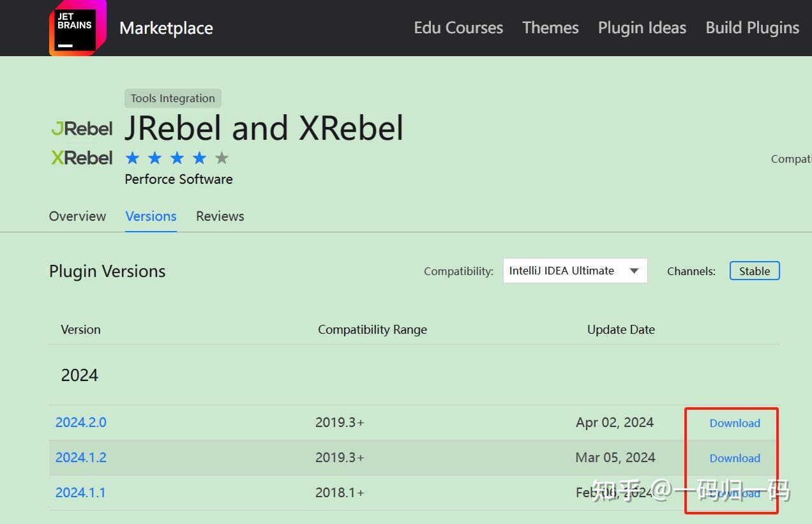Click the first blue rating star
Image resolution: width=812 pixels, height=524 pixels.
(x=133, y=158)
